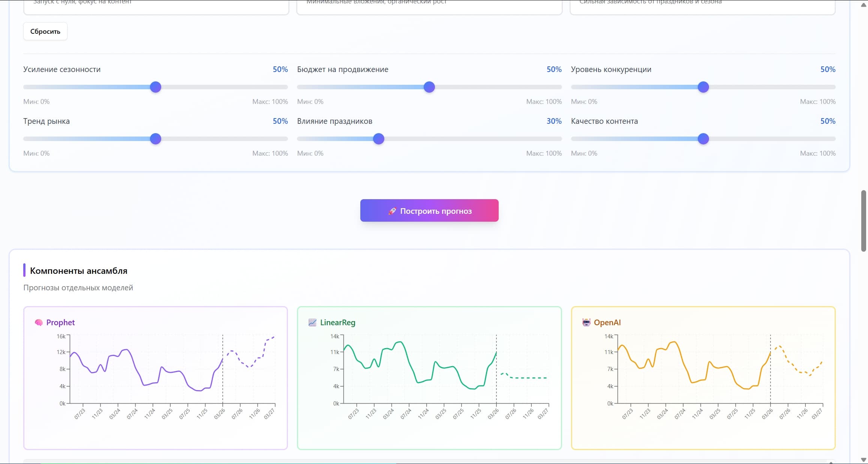Click the Построить прогноз button
The image size is (868, 464).
[429, 210]
